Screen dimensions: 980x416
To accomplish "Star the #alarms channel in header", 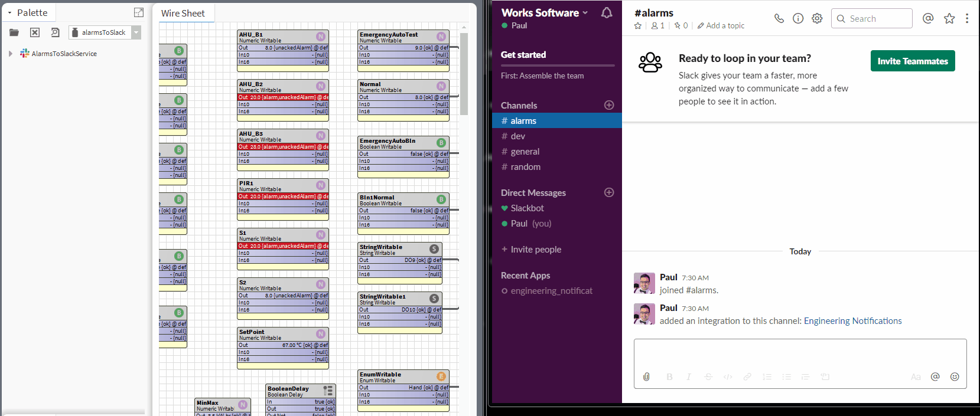I will (x=638, y=25).
